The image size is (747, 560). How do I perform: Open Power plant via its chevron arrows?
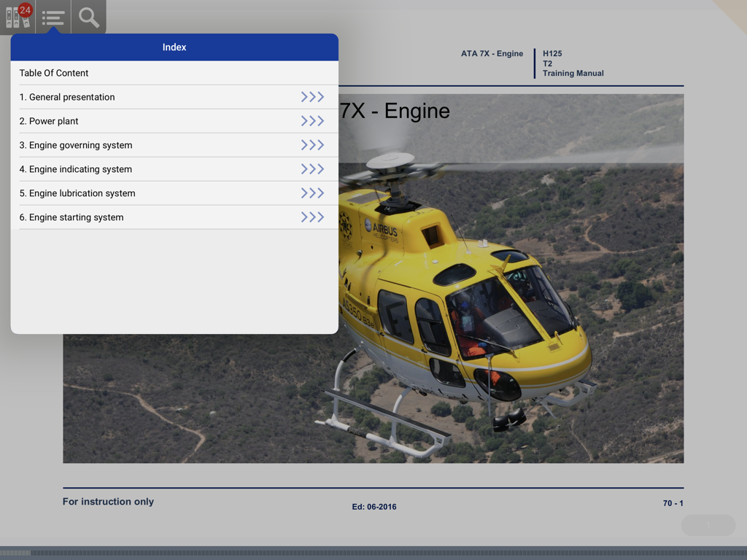(x=313, y=120)
